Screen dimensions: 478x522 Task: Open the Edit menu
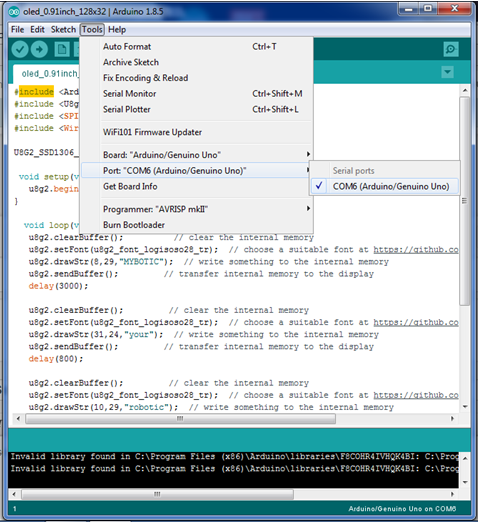click(x=37, y=30)
